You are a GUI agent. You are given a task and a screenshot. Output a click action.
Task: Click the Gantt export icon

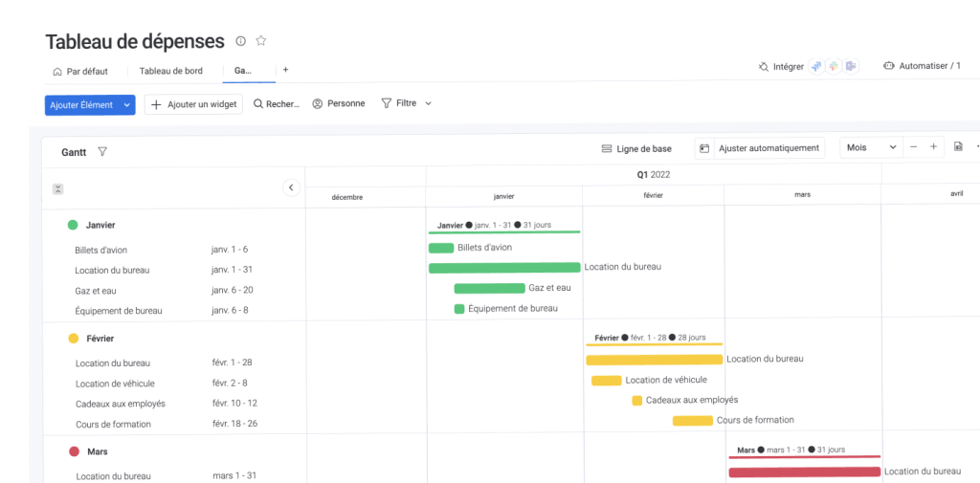pyautogui.click(x=958, y=147)
